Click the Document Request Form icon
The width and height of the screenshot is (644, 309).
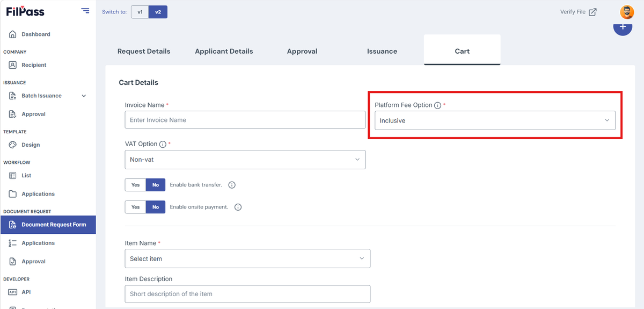13,225
